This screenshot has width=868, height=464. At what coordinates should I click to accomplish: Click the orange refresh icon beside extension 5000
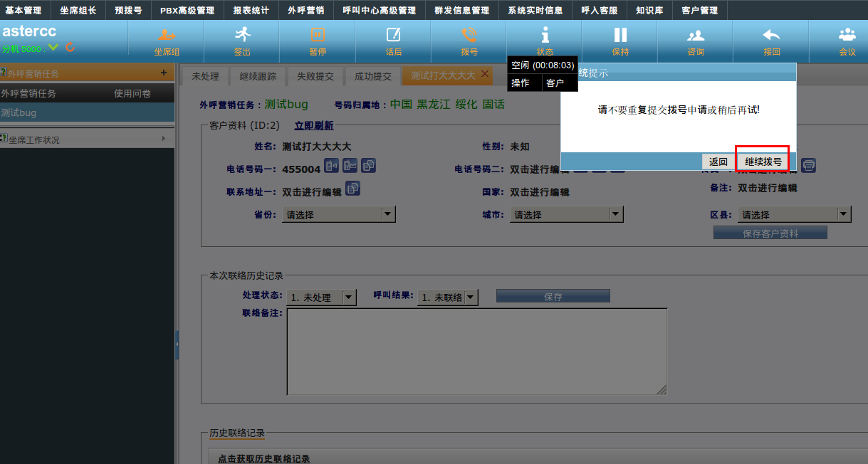(70, 48)
